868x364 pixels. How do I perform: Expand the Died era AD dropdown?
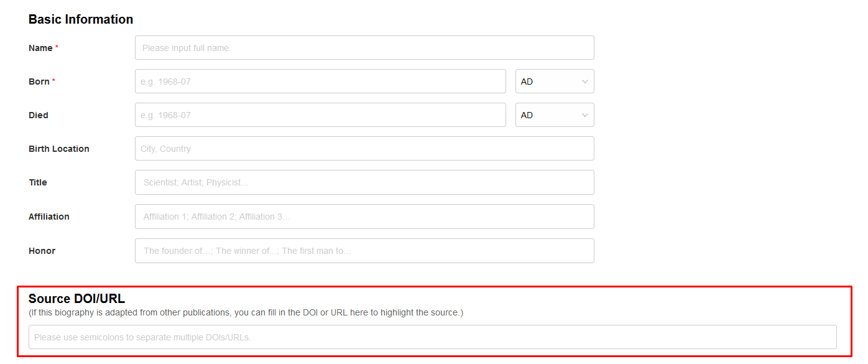pos(555,115)
